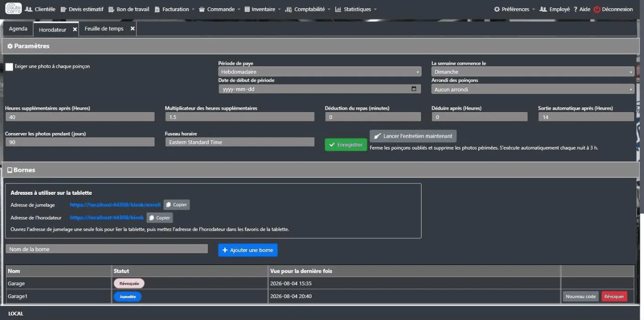The height and width of the screenshot is (320, 644).
Task: Click the Fuseau horaire field
Action: click(x=240, y=142)
